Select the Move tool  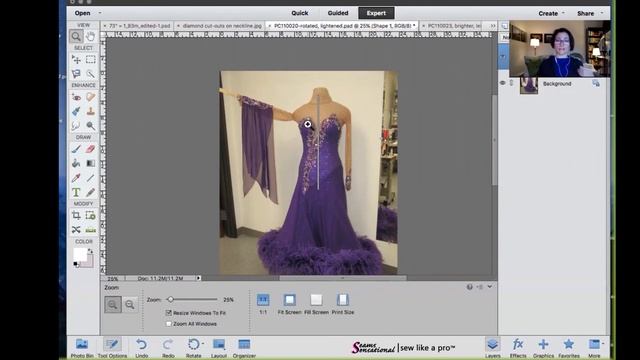(76, 60)
